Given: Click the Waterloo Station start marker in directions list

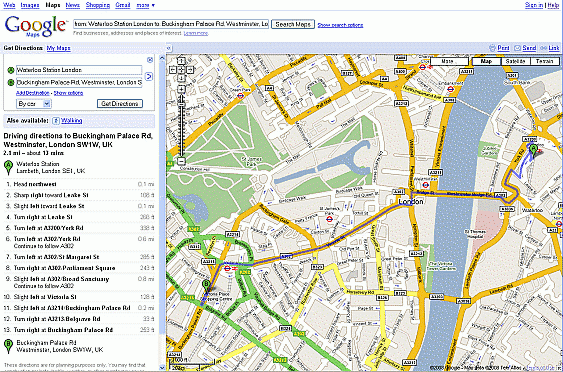Looking at the screenshot, I should tap(8, 167).
